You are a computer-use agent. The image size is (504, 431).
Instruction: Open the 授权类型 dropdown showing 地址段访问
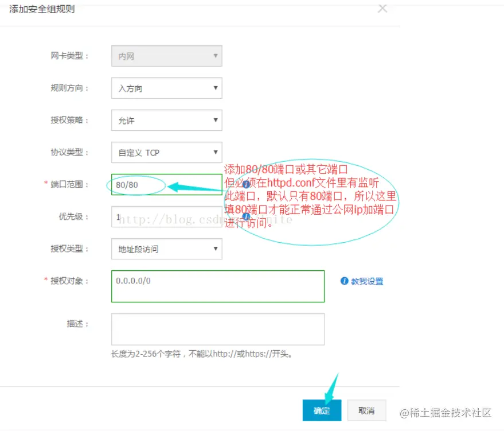pyautogui.click(x=166, y=249)
